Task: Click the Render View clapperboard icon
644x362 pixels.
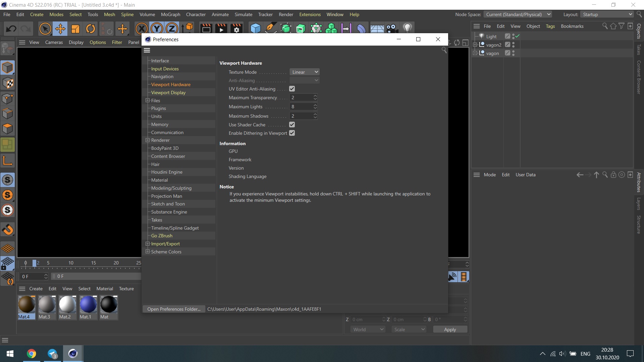Action: point(206,28)
